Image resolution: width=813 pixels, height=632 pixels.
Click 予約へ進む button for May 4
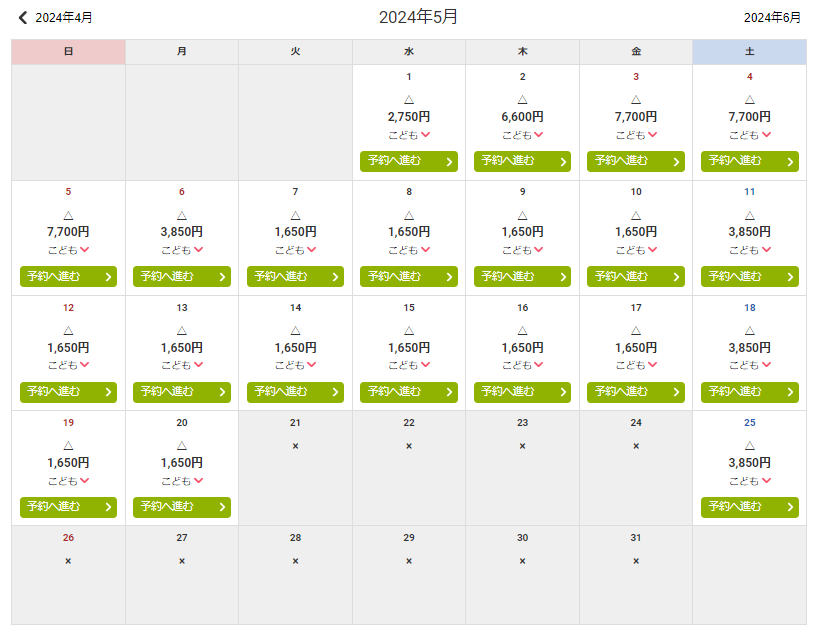(x=749, y=161)
